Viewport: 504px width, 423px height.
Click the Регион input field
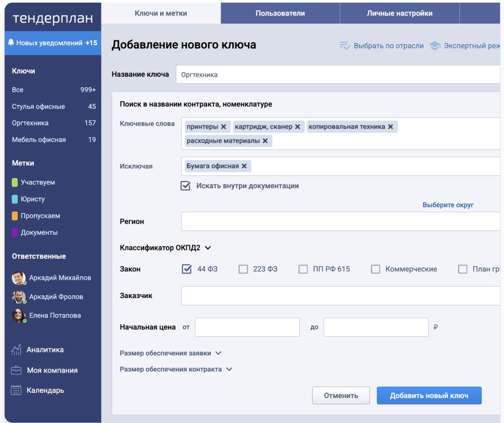tap(340, 221)
